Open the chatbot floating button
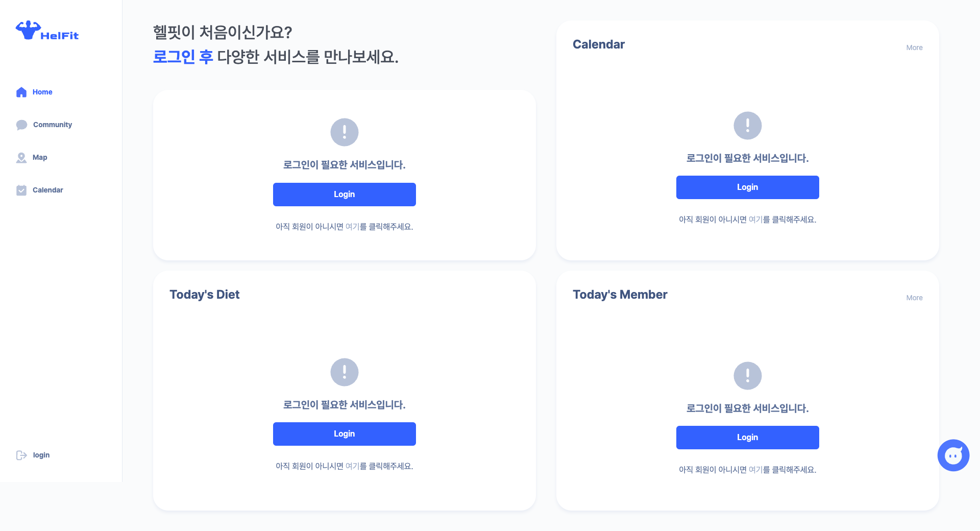Screen dimensions: 980x531 click(x=953, y=455)
